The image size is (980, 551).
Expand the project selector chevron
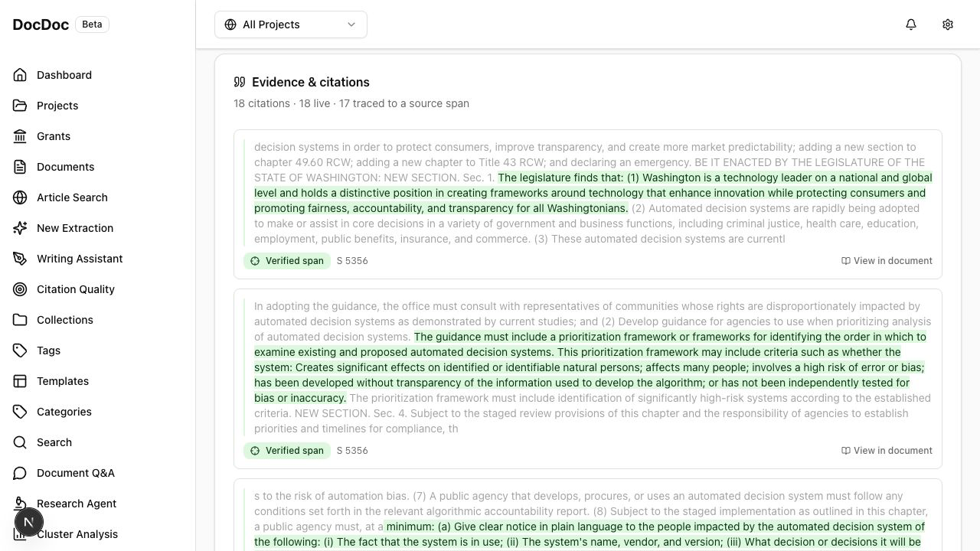351,24
